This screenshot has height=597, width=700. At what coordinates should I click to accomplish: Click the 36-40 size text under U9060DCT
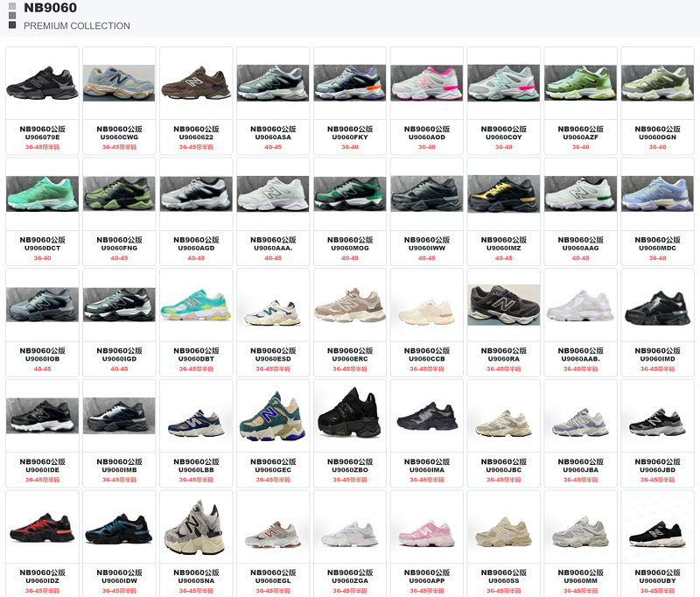pos(42,258)
